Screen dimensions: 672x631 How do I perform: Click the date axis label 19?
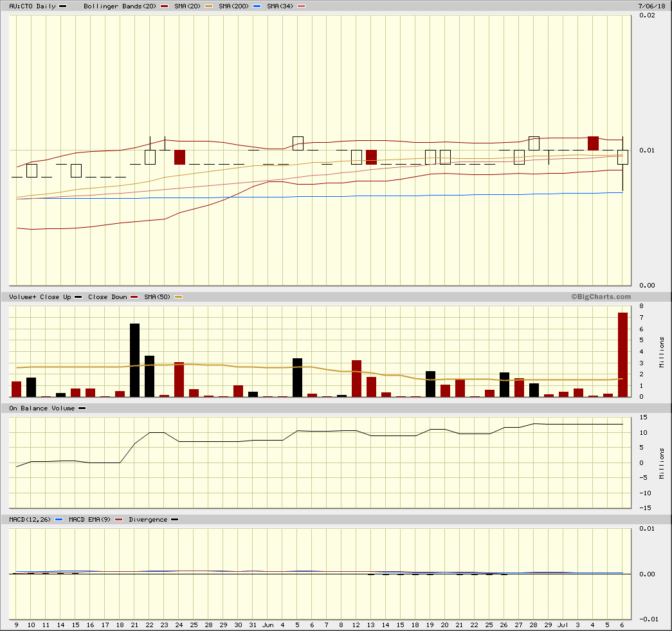click(430, 625)
